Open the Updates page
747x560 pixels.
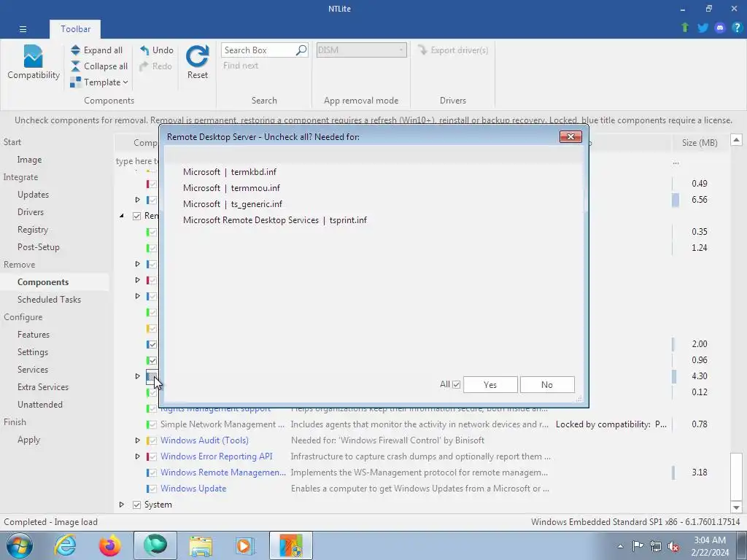point(34,194)
